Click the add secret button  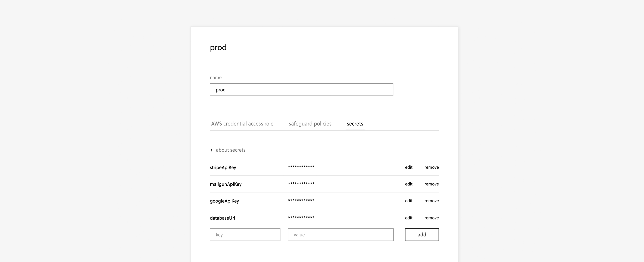422,235
